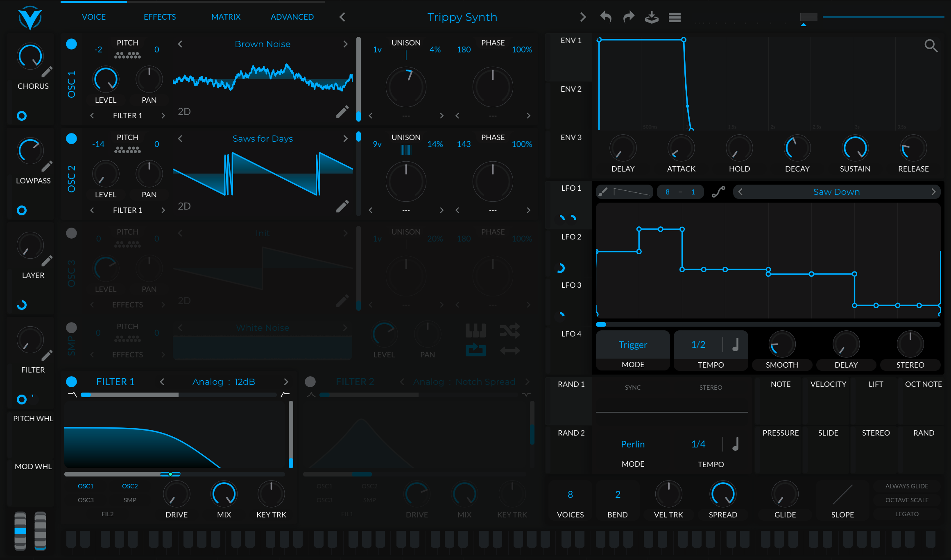Click the OSC 2 unison voices 9v value

coord(377,144)
